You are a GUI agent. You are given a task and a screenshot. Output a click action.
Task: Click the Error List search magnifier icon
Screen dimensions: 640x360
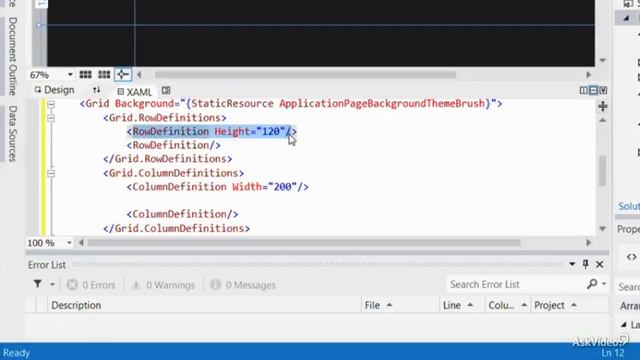point(592,284)
